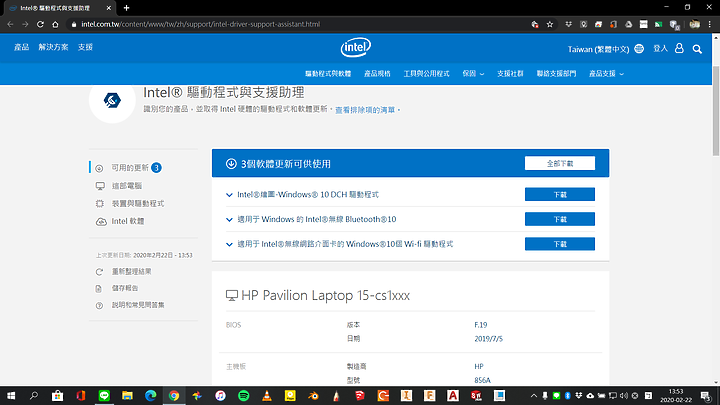Open File Explorer from the taskbar
720x405 pixels.
(x=127, y=395)
